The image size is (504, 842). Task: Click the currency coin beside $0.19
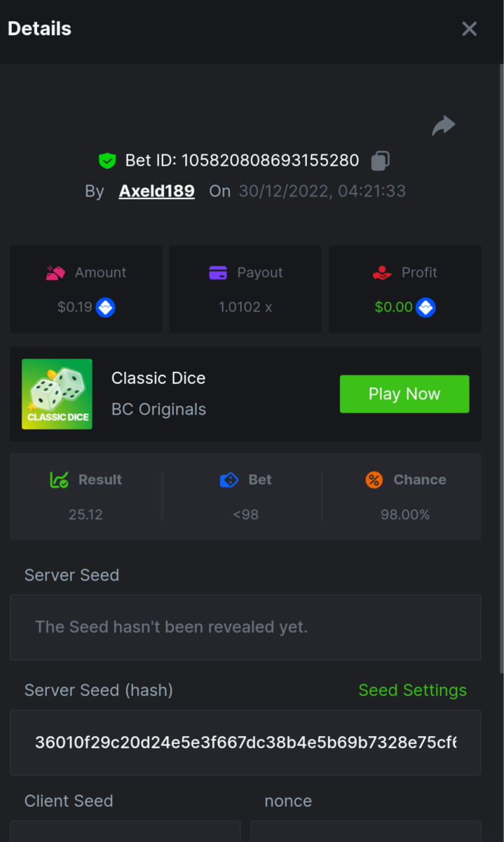pos(106,307)
